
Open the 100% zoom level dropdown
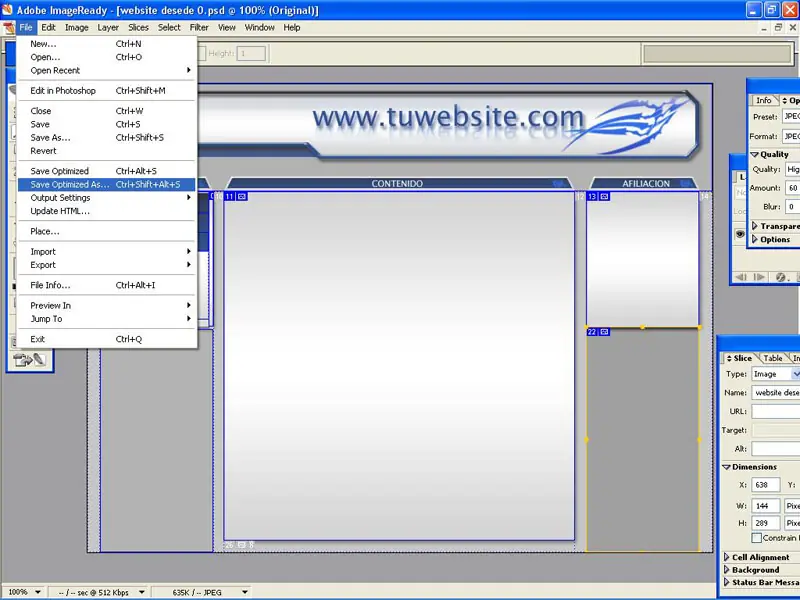[x=38, y=592]
